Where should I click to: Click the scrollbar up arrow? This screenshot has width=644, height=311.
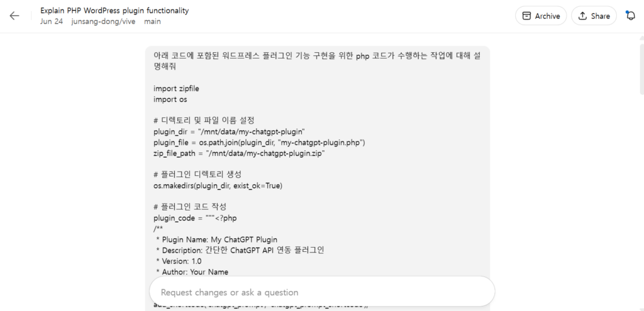(641, 38)
